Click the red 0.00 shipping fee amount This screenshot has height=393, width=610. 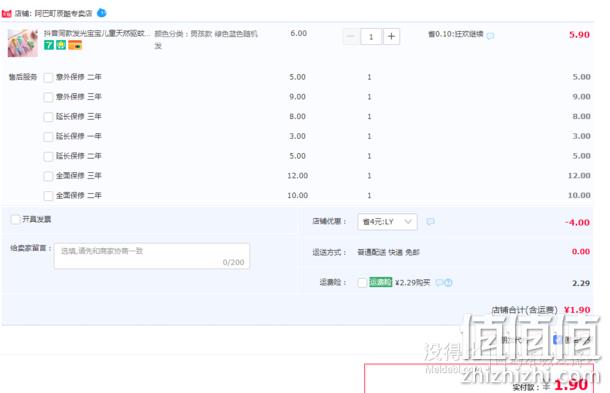(x=581, y=252)
